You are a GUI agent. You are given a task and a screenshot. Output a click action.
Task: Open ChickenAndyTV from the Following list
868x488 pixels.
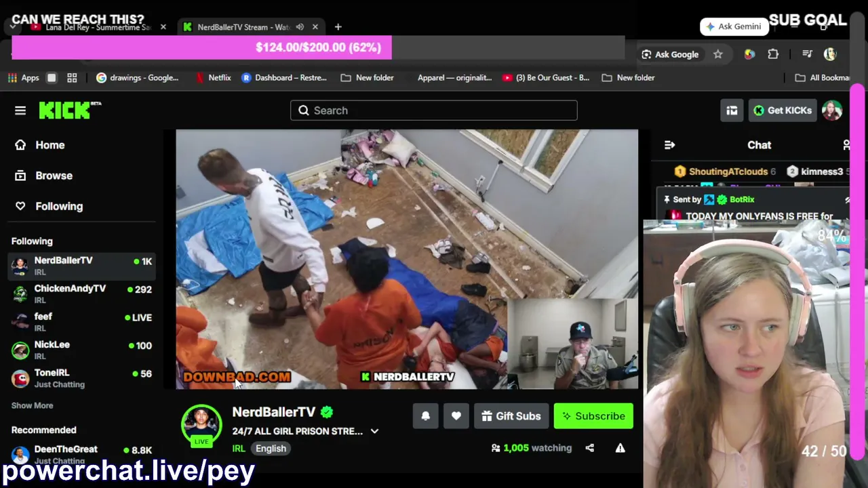tap(81, 293)
